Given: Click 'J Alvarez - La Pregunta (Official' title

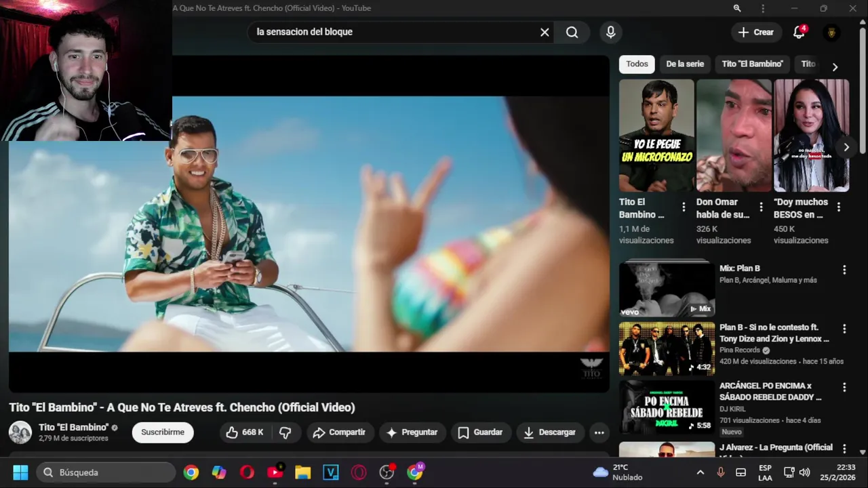Looking at the screenshot, I should click(x=776, y=447).
